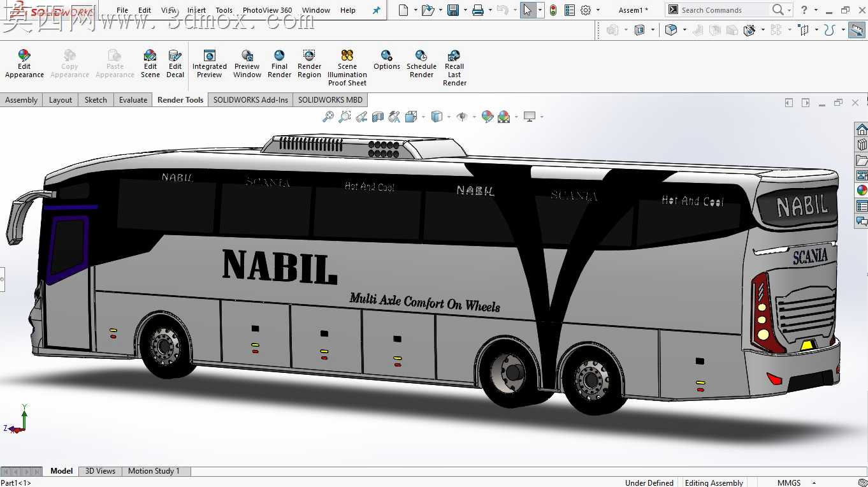Viewport: 868px width, 487px height.
Task: Expand the Open file dropdown arrow
Action: coord(440,10)
